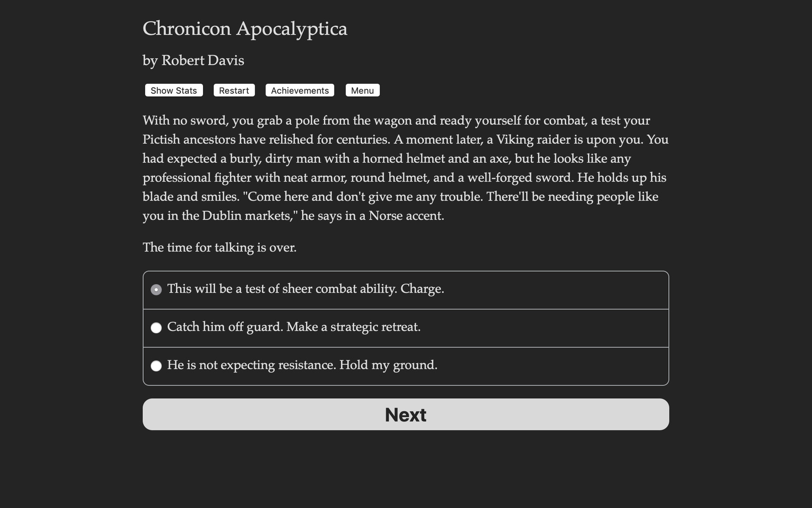This screenshot has width=812, height=508.
Task: View the Achievements list
Action: click(299, 90)
